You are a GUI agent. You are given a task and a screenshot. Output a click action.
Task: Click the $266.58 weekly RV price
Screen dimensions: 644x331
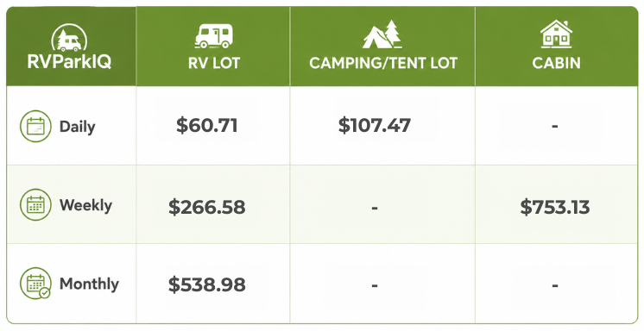(x=207, y=207)
